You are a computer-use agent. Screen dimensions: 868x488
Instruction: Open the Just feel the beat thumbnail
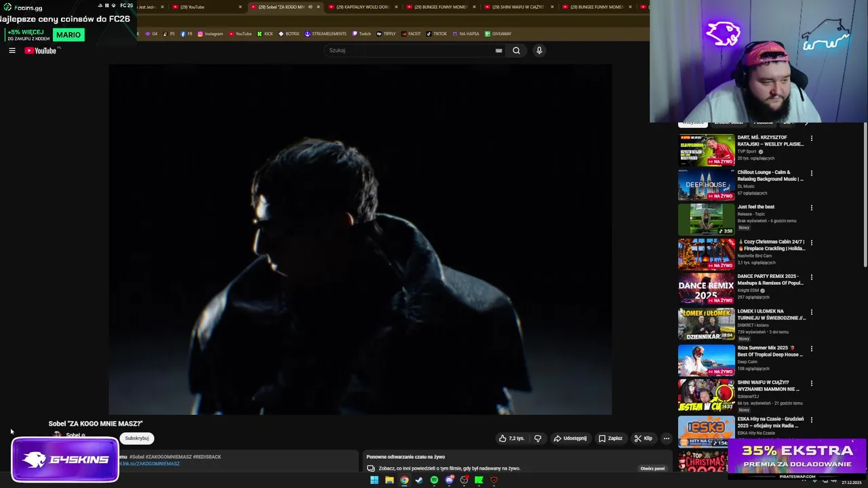(707, 219)
